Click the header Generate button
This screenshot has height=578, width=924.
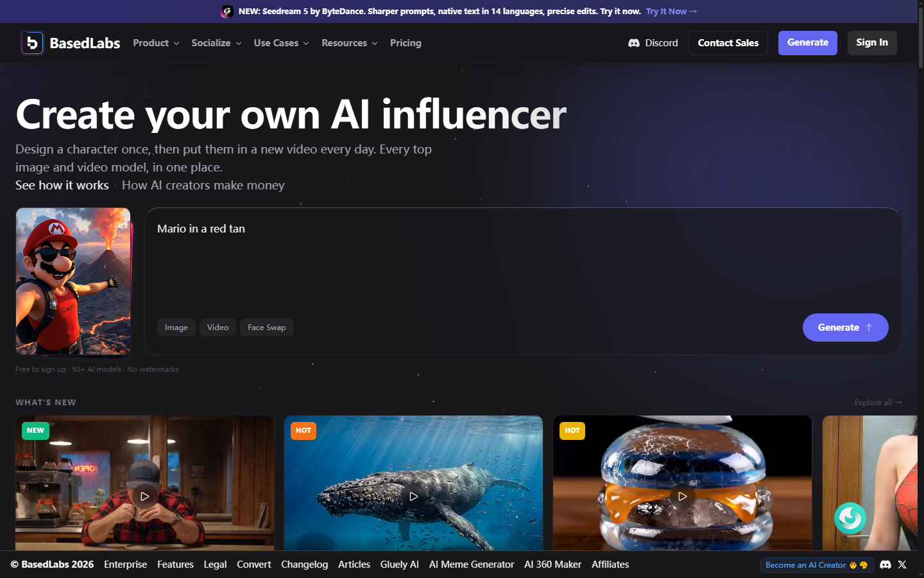tap(808, 43)
